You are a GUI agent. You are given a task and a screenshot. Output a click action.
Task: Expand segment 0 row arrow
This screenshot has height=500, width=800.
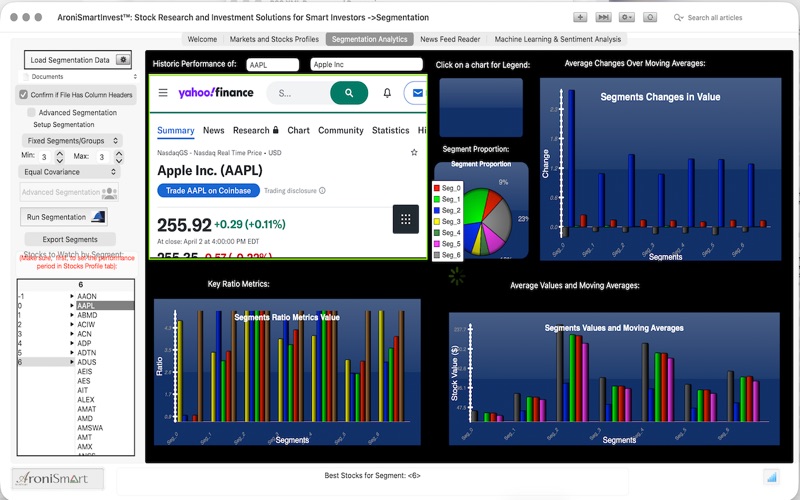coord(72,306)
